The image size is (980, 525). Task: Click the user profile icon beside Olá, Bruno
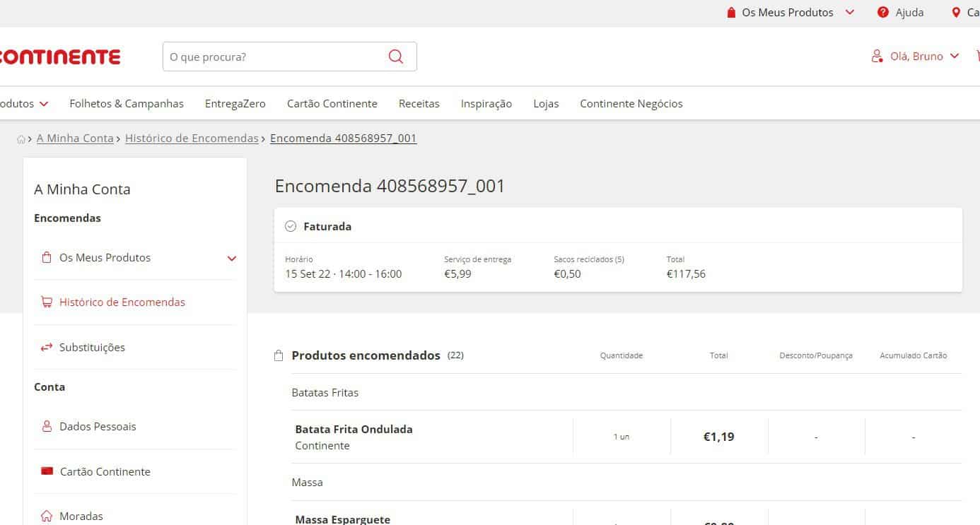pyautogui.click(x=877, y=56)
